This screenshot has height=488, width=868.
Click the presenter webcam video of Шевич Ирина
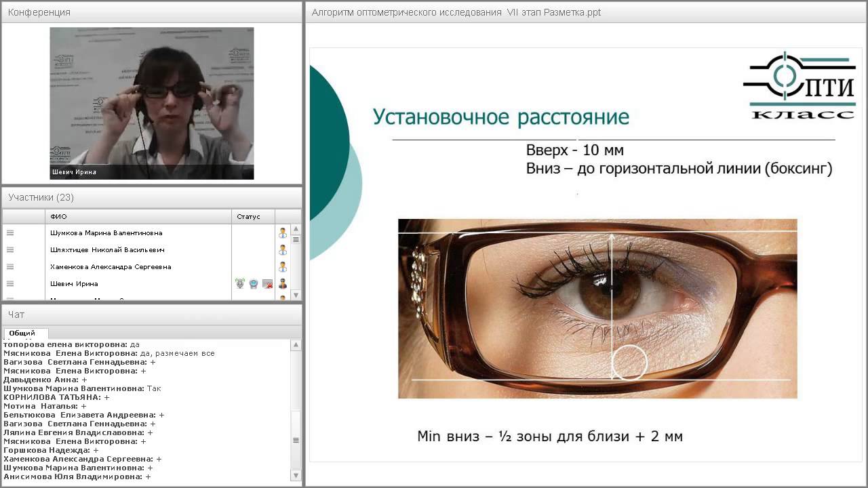(152, 104)
